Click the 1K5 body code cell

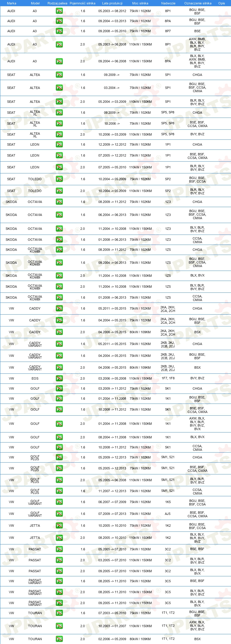tap(168, 502)
